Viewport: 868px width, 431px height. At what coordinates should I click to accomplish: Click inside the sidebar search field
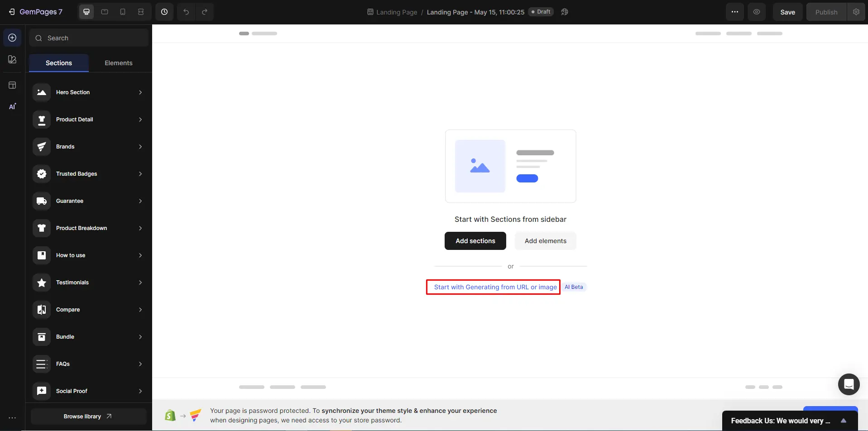pos(88,38)
